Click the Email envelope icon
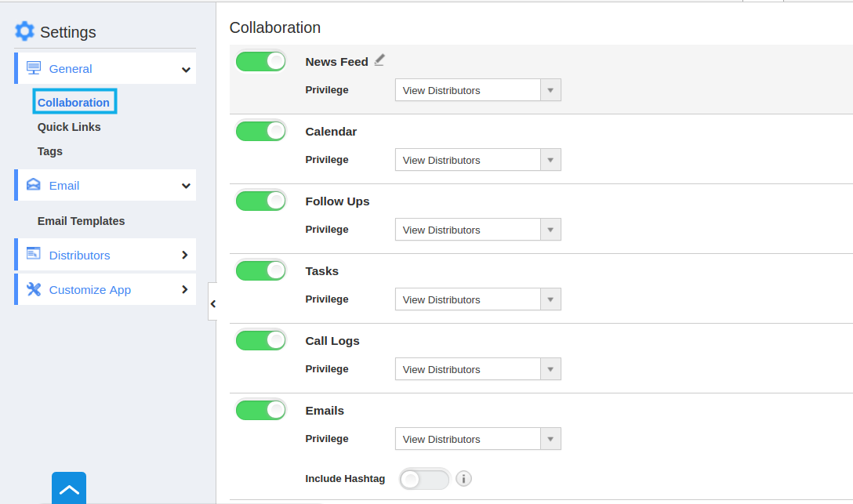 pos(34,184)
